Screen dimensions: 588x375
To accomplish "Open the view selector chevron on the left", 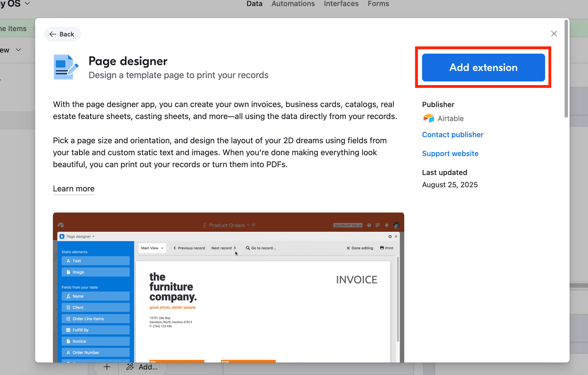I will click(18, 50).
